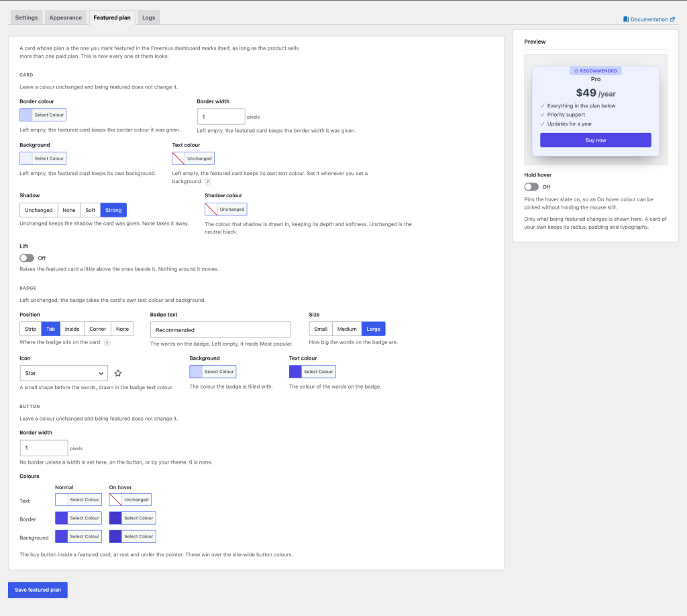Click the external link icon after Documentation

tap(672, 19)
